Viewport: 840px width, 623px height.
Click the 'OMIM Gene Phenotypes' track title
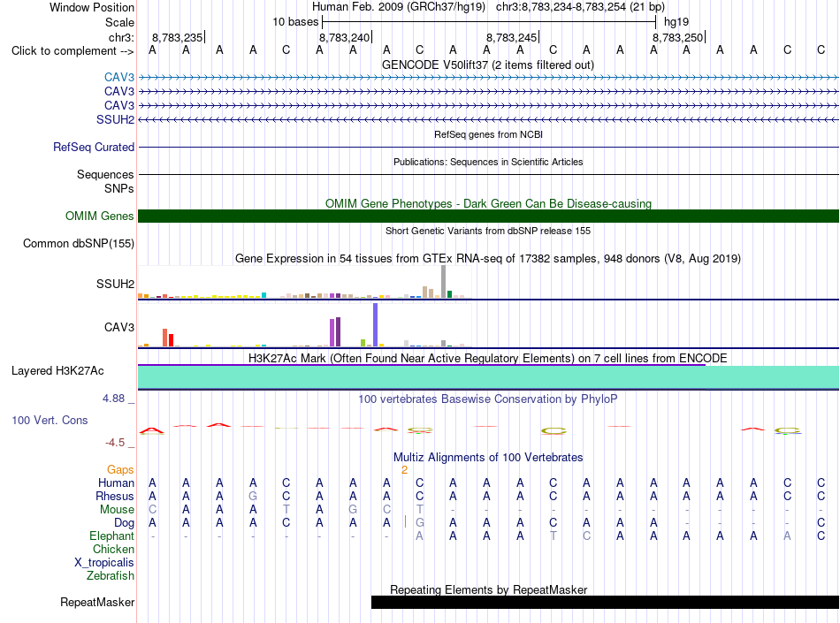[x=488, y=203]
